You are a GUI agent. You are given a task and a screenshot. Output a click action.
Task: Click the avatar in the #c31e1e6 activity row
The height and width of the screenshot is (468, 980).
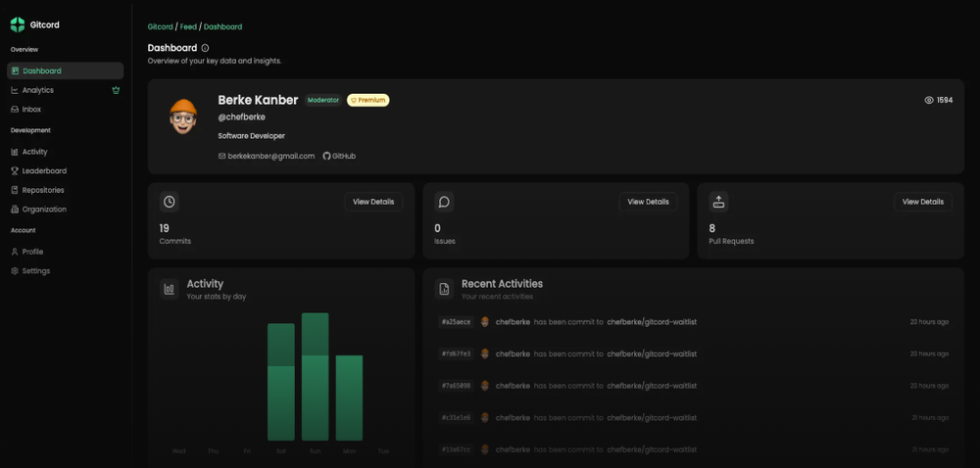tap(485, 417)
